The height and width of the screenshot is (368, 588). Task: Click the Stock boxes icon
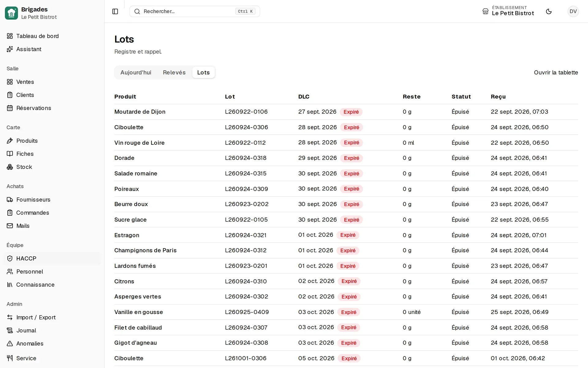point(10,167)
